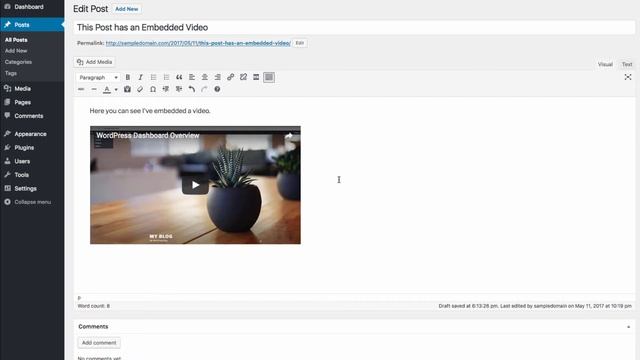Click Add comment button
Screen dimensions: 640x360
tap(99, 343)
